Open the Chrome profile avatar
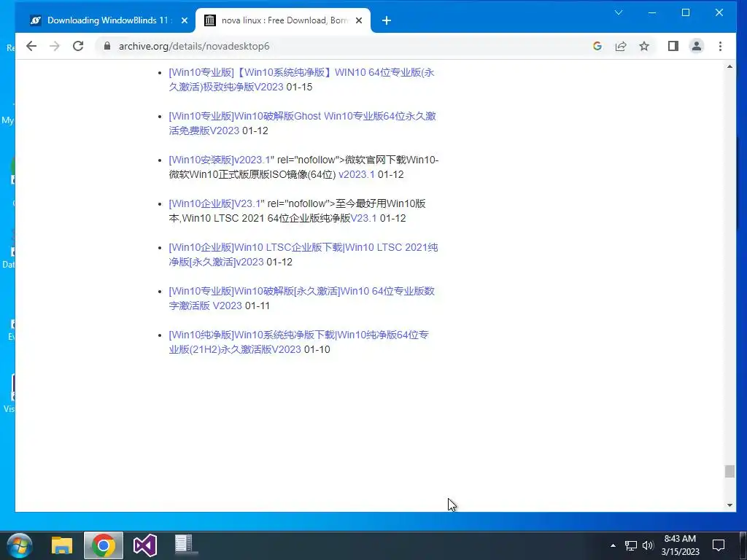 pyautogui.click(x=697, y=46)
